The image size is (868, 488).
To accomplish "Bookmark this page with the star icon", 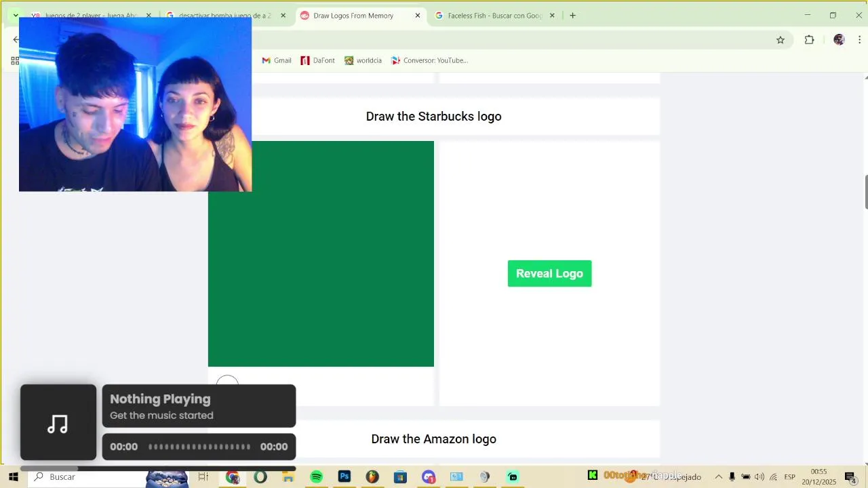I will 781,40.
